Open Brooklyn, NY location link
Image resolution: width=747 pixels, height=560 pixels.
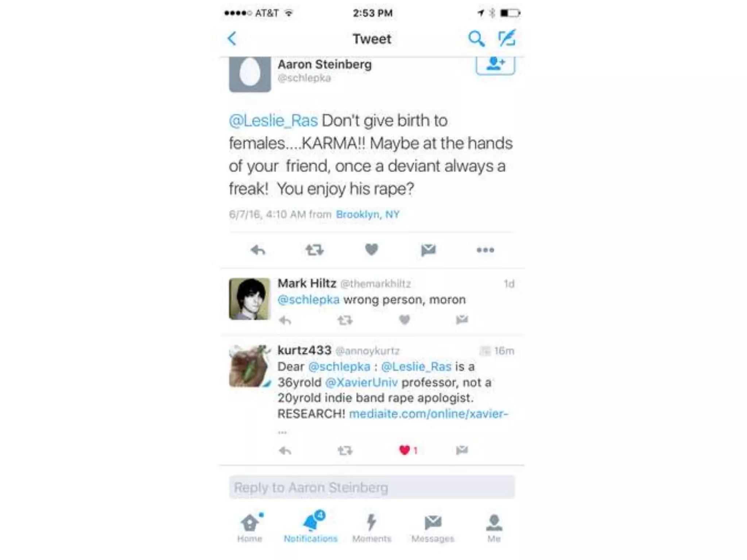pyautogui.click(x=368, y=214)
